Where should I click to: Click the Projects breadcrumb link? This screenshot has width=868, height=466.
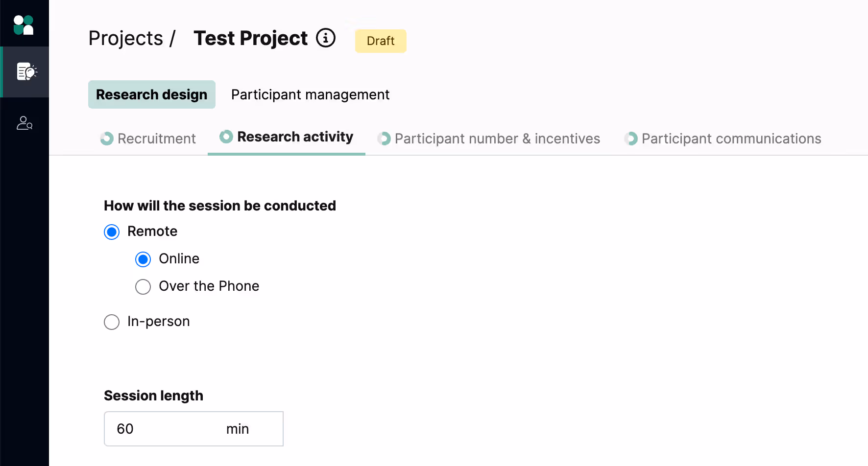(x=126, y=38)
